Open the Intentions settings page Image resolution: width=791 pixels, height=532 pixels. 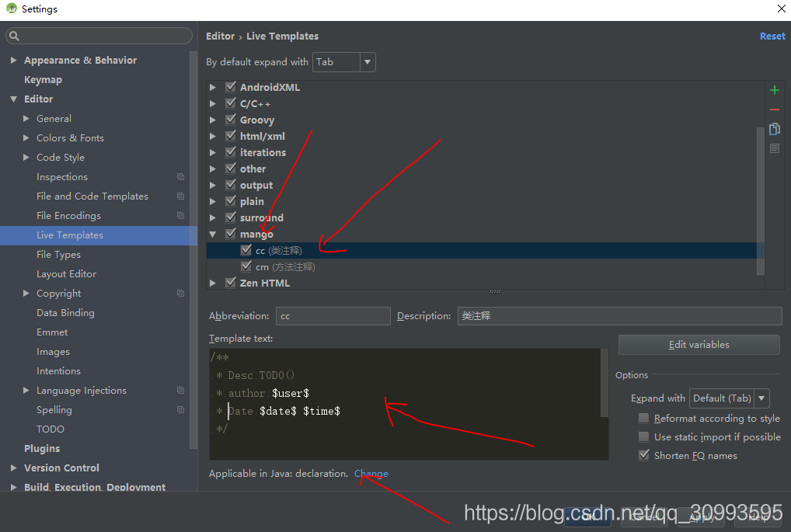point(58,371)
